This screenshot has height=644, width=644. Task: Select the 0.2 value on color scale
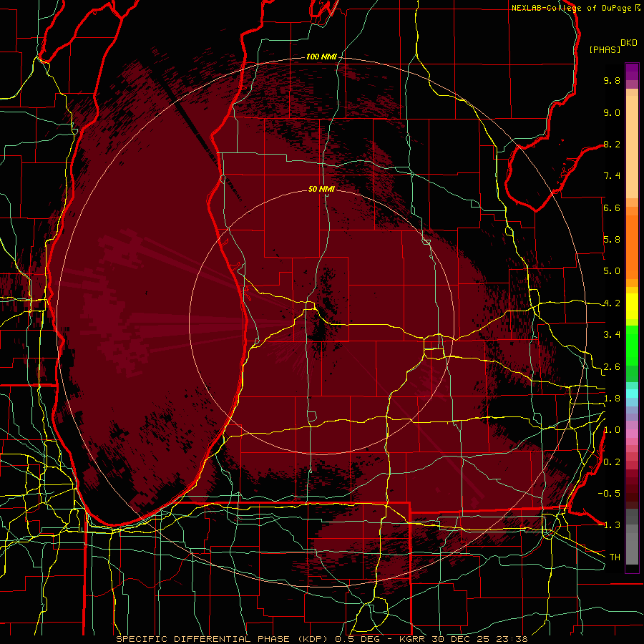tap(612, 462)
